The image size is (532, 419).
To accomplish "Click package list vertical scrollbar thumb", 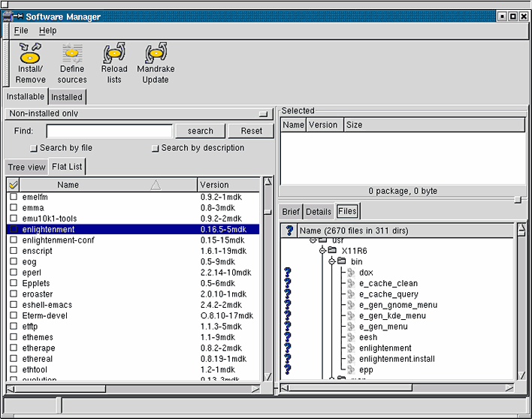I will point(268,212).
